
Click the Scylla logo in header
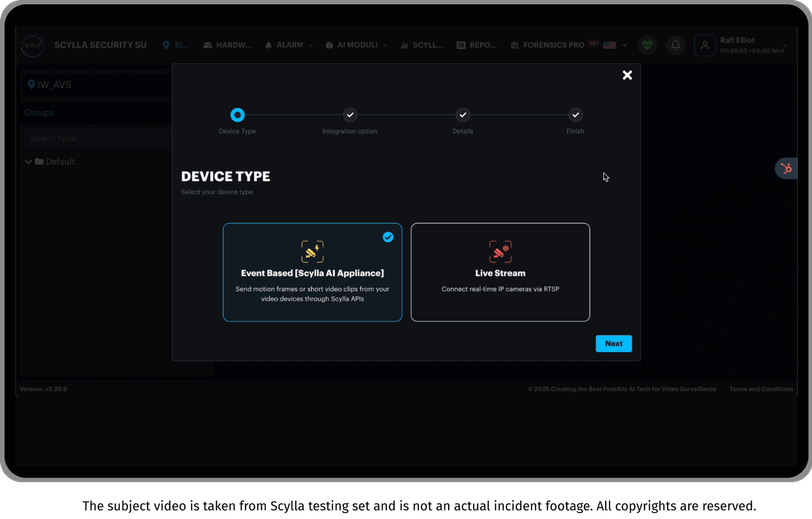33,46
